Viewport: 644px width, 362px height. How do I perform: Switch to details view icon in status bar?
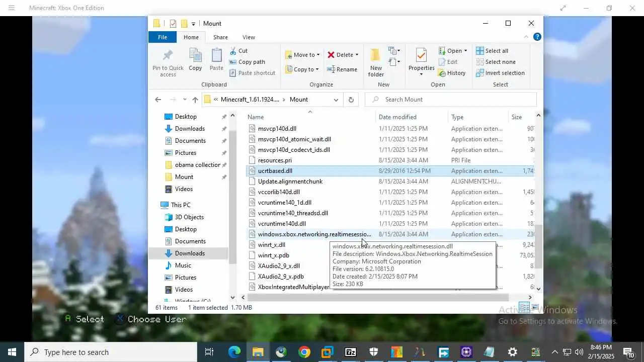(524, 307)
